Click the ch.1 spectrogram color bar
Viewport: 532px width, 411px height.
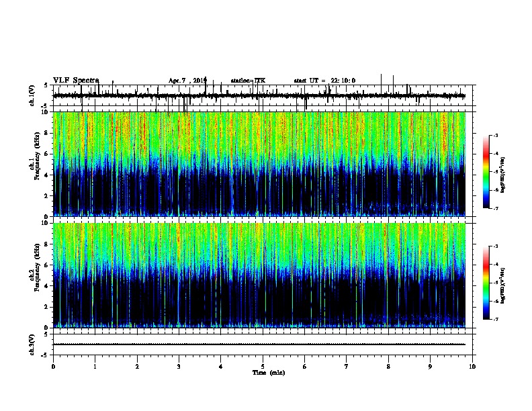[x=486, y=172]
